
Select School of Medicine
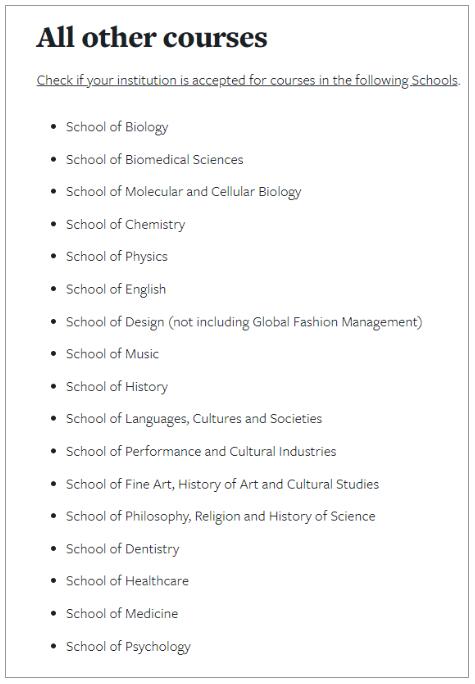122,614
